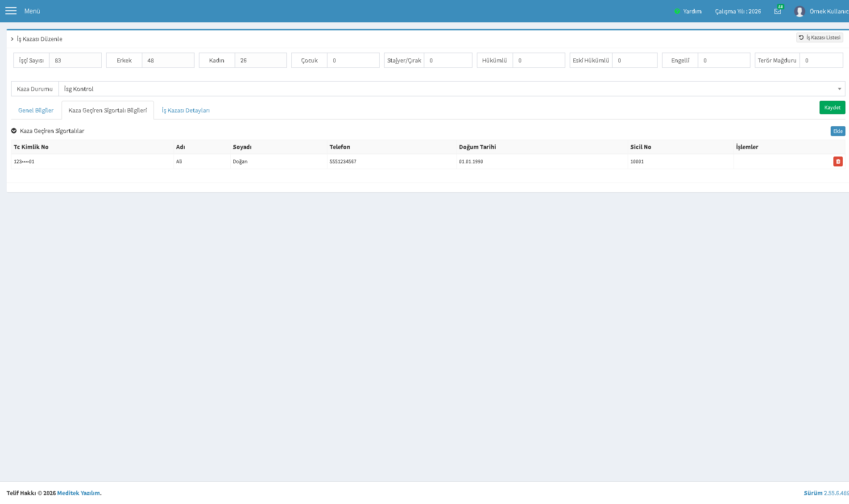Viewport: 849px width, 504px height.
Task: Delete the Ali Doğan row with trash icon
Action: click(x=838, y=161)
